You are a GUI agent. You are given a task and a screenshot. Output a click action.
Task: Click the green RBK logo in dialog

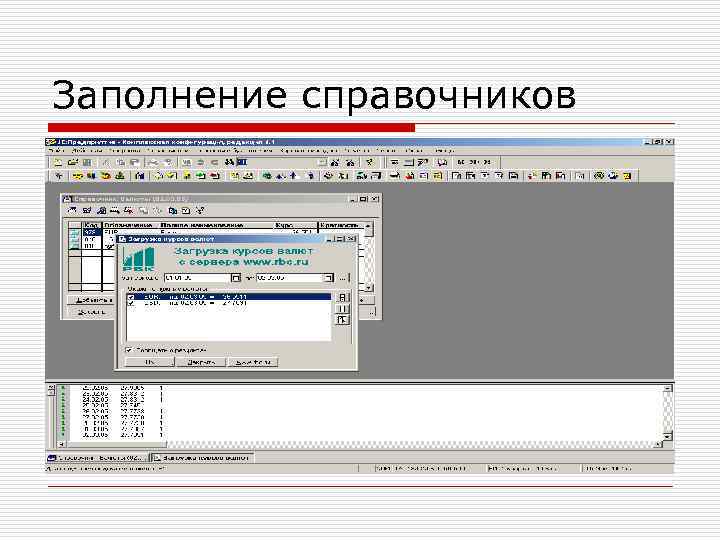click(x=139, y=259)
